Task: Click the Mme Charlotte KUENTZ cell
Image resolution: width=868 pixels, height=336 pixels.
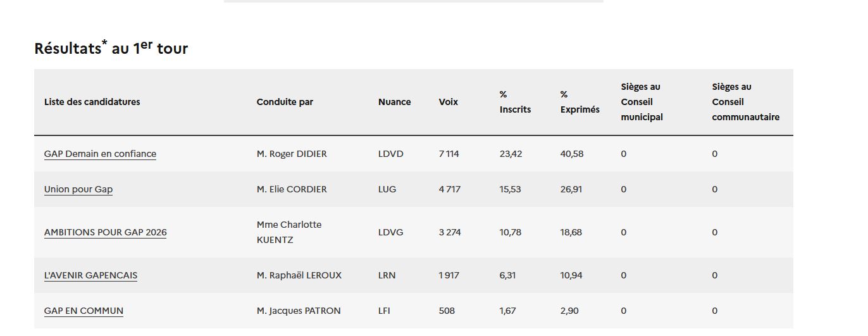Action: [289, 232]
